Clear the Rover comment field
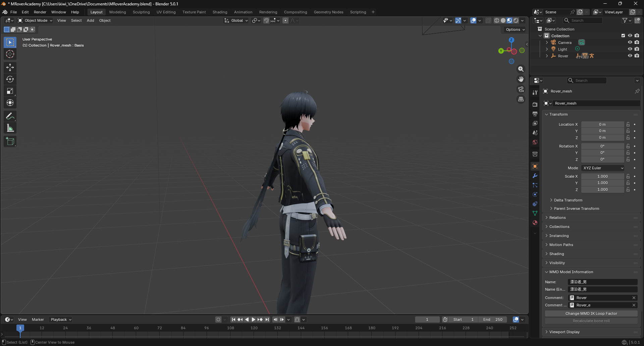This screenshot has height=346, width=644. [x=634, y=298]
